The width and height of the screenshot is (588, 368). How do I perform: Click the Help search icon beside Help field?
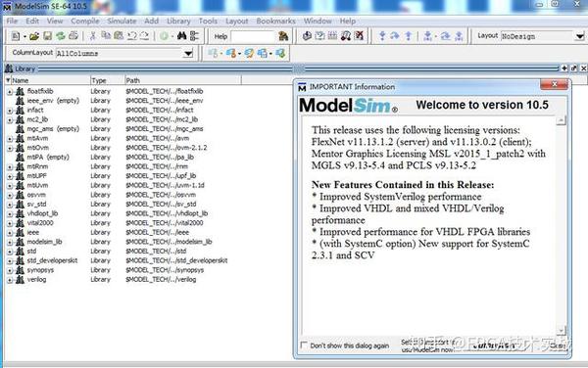pyautogui.click(x=283, y=36)
